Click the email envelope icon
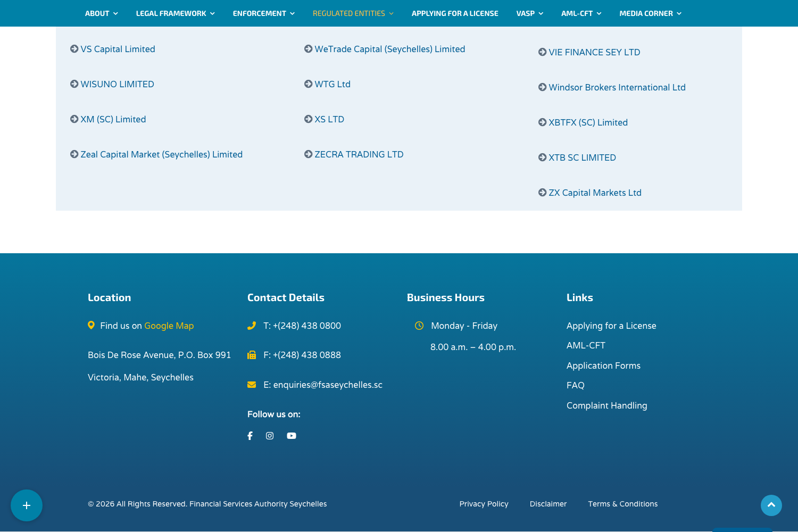 (252, 385)
